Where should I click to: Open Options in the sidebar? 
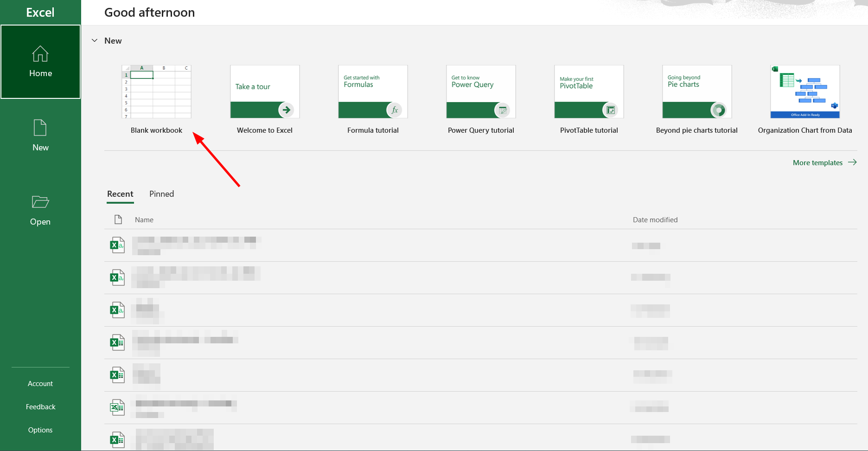coord(40,430)
